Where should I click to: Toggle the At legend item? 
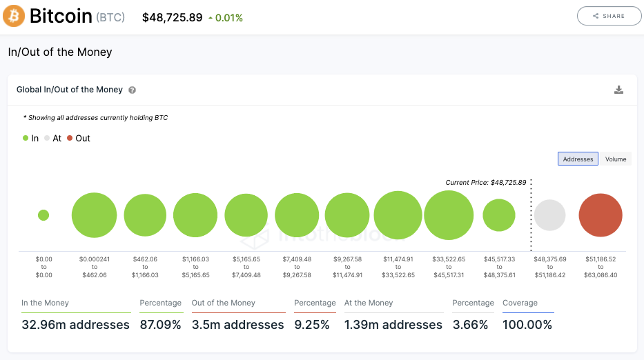pos(53,139)
